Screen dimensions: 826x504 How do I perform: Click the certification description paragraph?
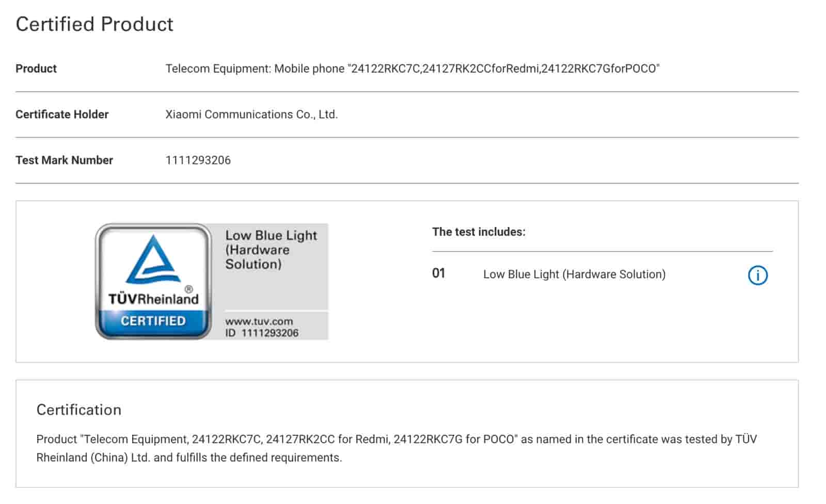coord(396,448)
